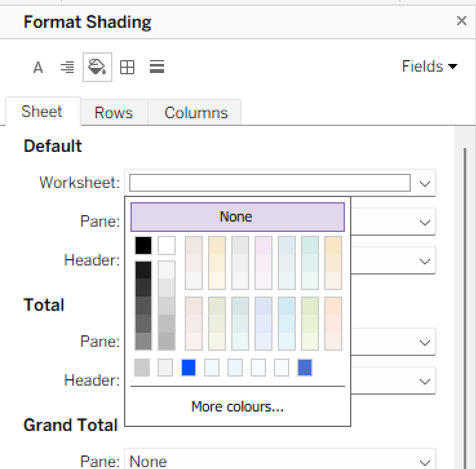476x469 pixels.
Task: Select the peach lower palette column
Action: click(333, 324)
